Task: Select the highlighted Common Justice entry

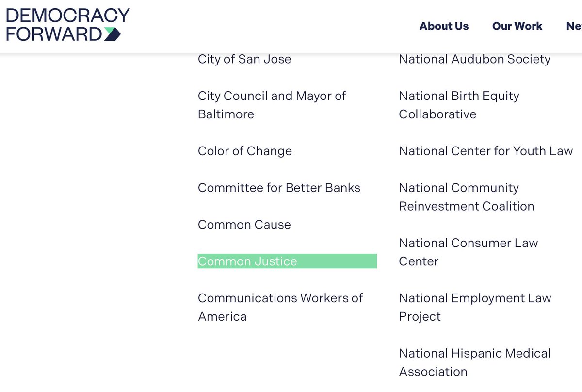Action: (x=247, y=261)
